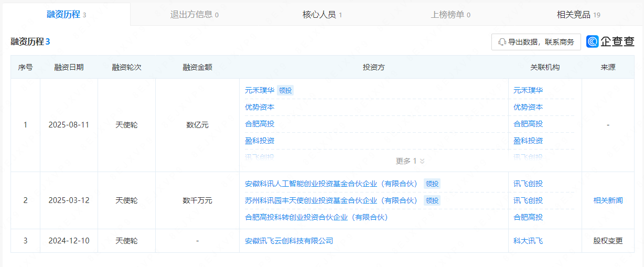Open investor link 合肥高投 in 投资方 column, row 1
The width and height of the screenshot is (644, 267).
point(260,124)
